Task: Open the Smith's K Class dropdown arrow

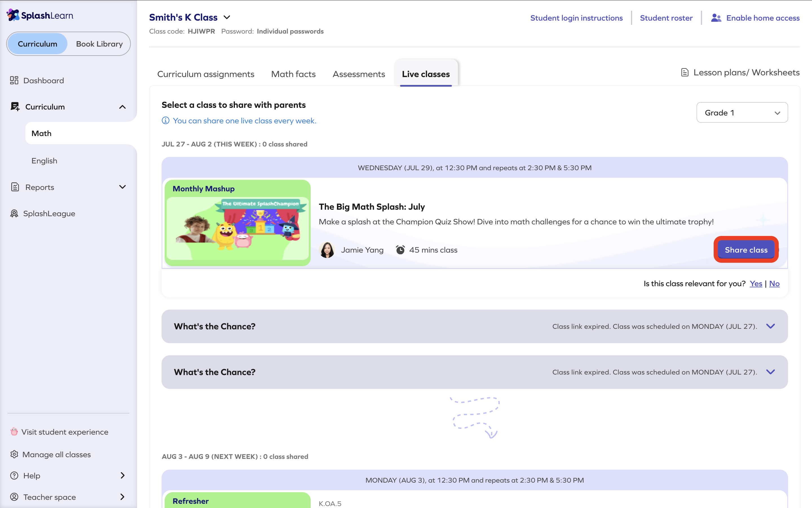Action: tap(227, 17)
